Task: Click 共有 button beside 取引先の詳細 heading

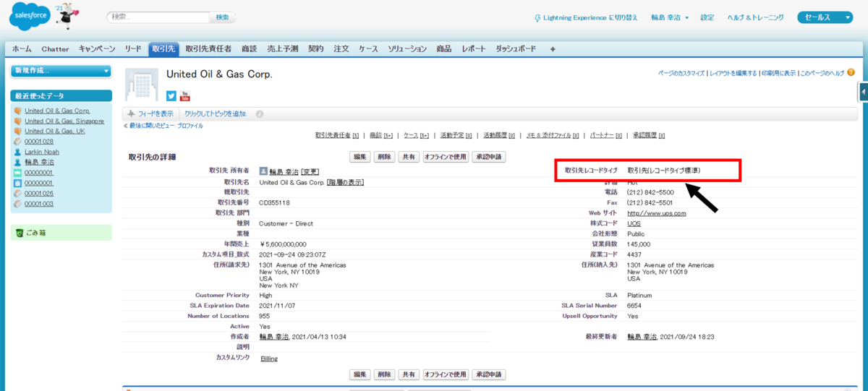Action: 409,156
